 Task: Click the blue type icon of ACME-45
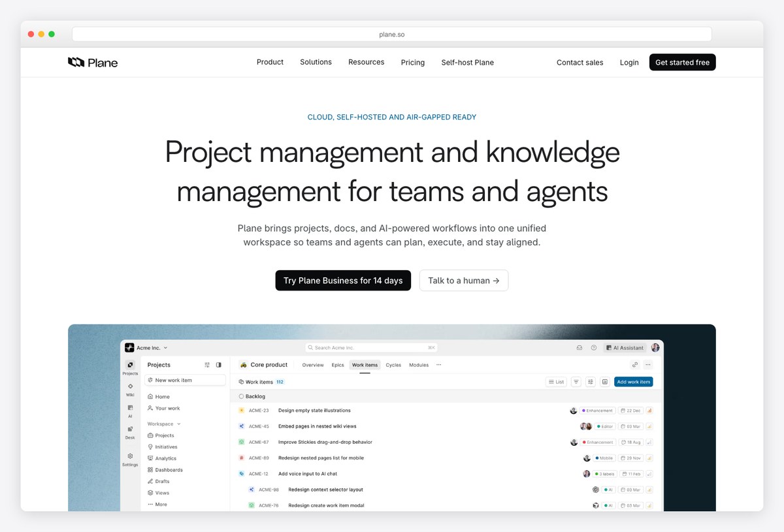[241, 426]
